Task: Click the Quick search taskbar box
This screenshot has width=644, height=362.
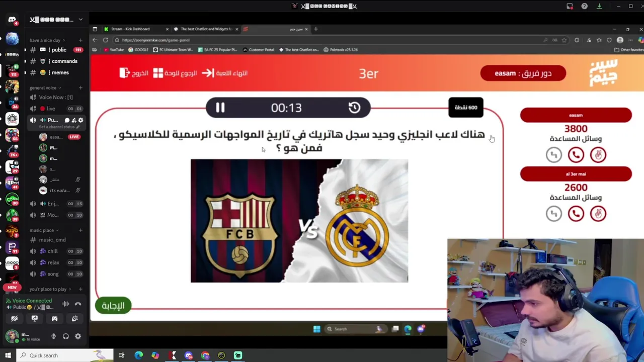Action: [65, 355]
